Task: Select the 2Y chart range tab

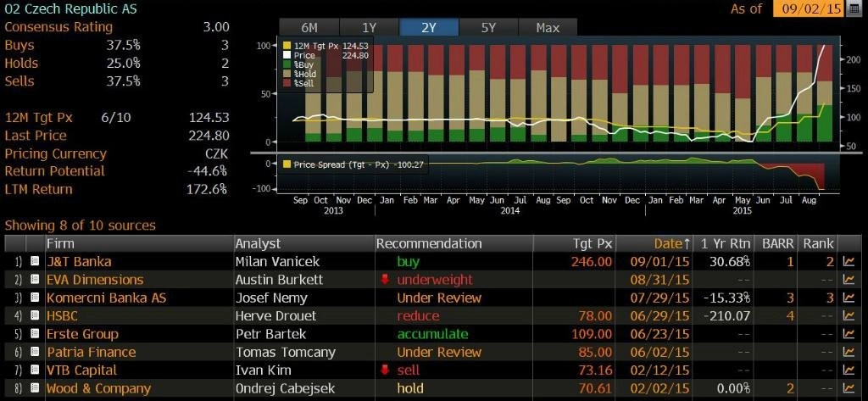Action: point(428,27)
